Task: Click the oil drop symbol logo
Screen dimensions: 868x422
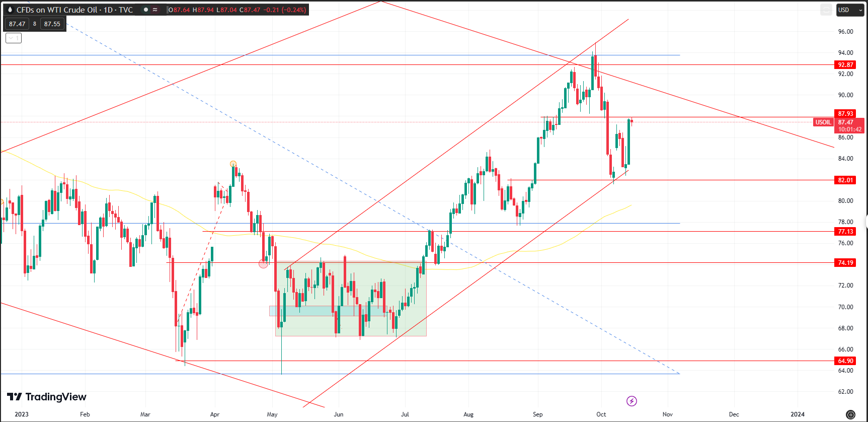Action: 10,10
